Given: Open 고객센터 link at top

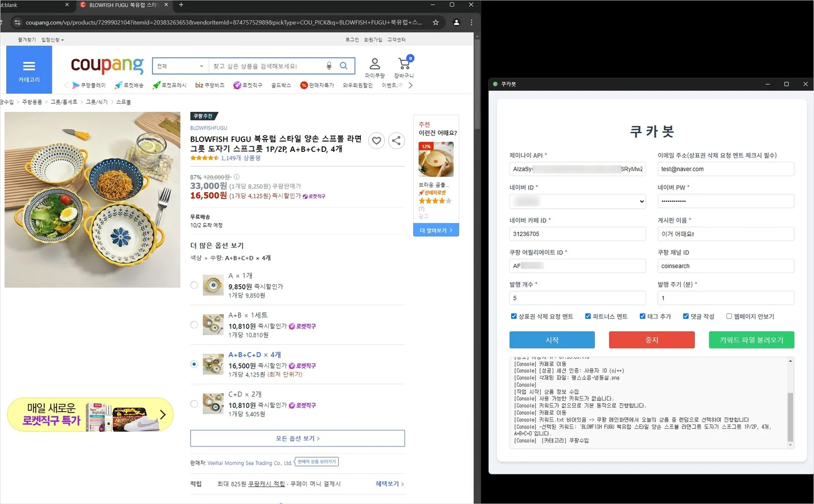Looking at the screenshot, I should (x=396, y=40).
